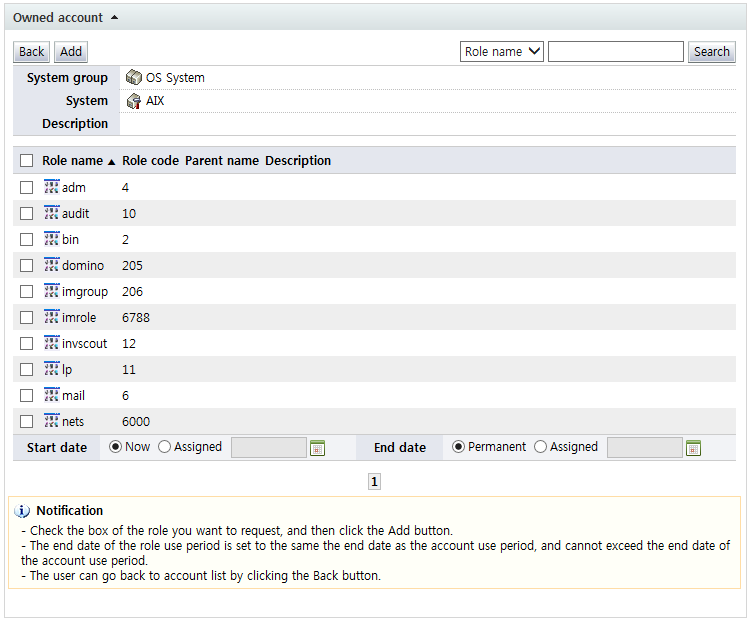Select Permanent for End date
This screenshot has height=619, width=748.
(x=458, y=447)
